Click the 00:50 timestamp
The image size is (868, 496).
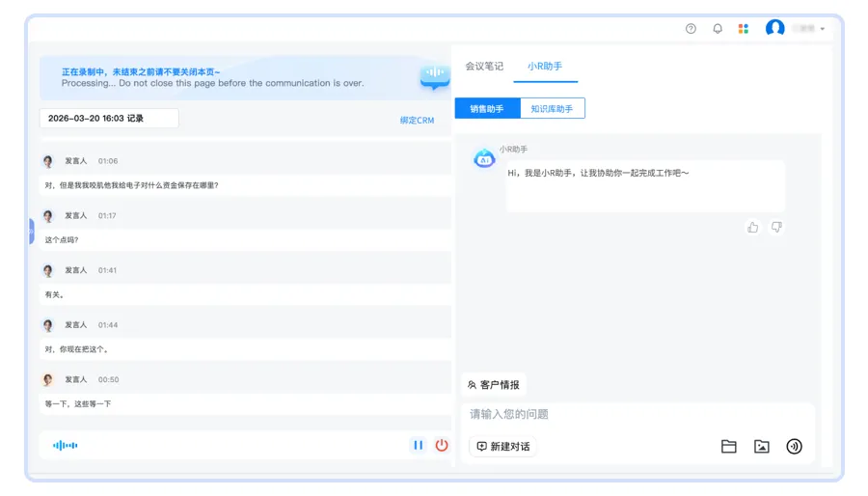tap(108, 380)
